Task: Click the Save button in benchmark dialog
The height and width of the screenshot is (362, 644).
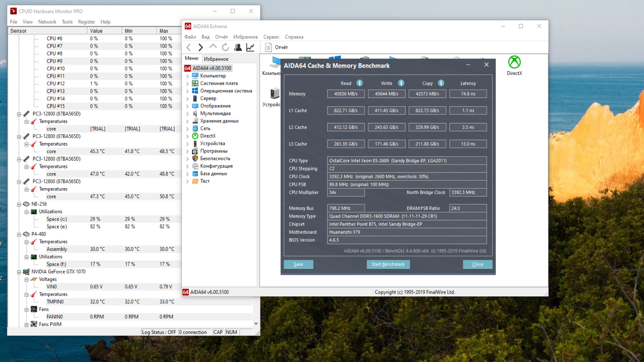Action: [x=298, y=264]
